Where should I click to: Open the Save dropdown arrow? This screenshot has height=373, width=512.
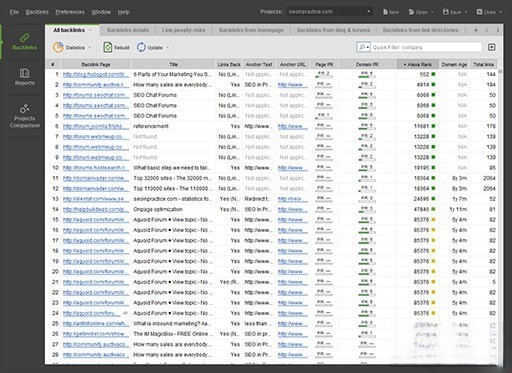click(466, 12)
